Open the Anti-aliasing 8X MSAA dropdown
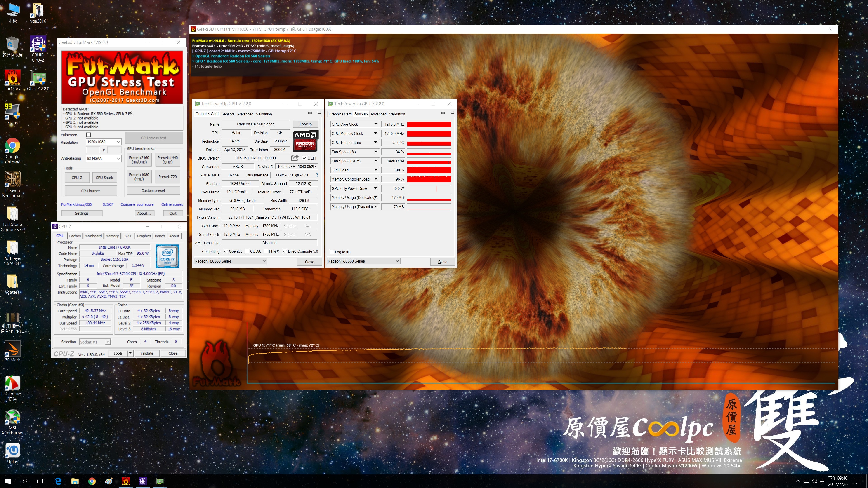868x488 pixels. point(104,158)
